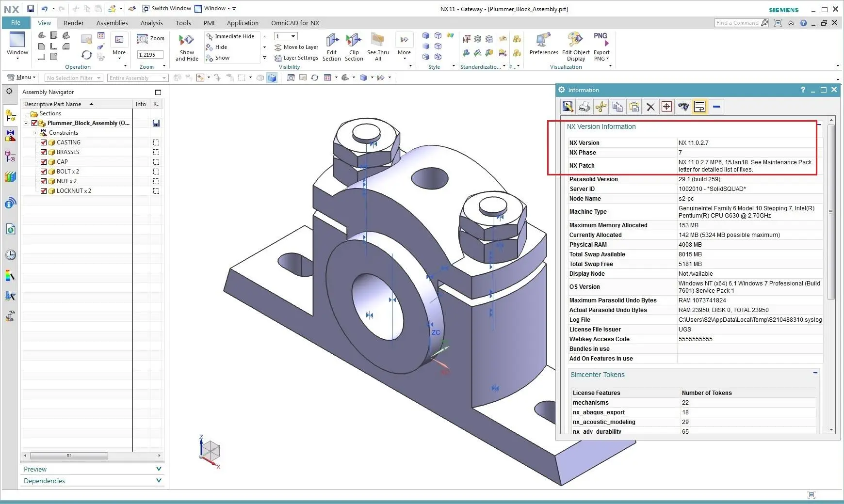Open the Assembly Navigator tab in resource bar

(x=10, y=115)
